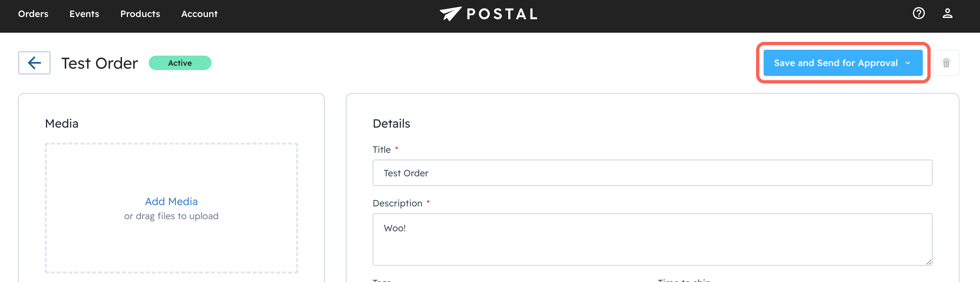Click the Postal paper plane logo

pyautogui.click(x=450, y=14)
